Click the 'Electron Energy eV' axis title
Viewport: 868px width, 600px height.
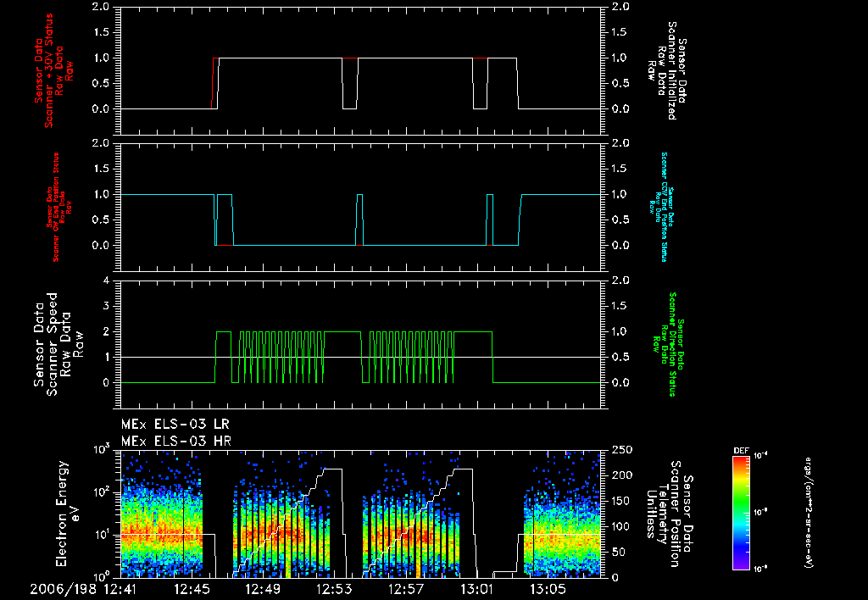(68, 514)
